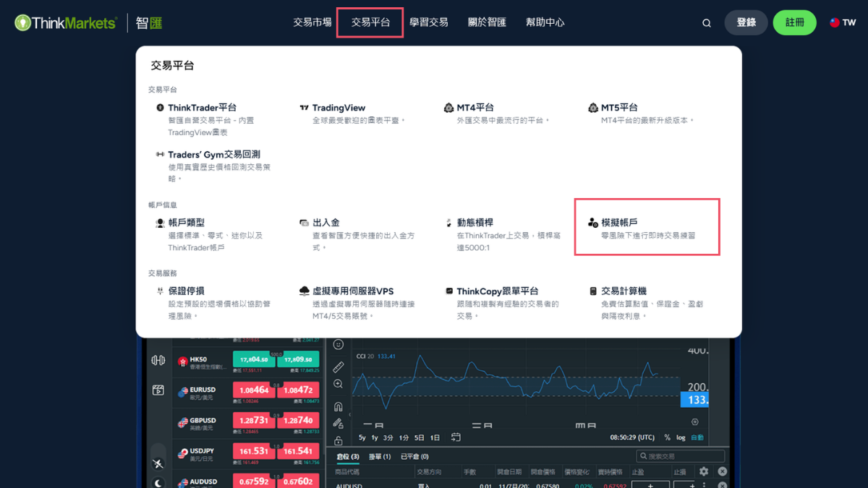Open the go-to-date calendar icon
Image resolution: width=868 pixels, height=488 pixels.
click(456, 437)
